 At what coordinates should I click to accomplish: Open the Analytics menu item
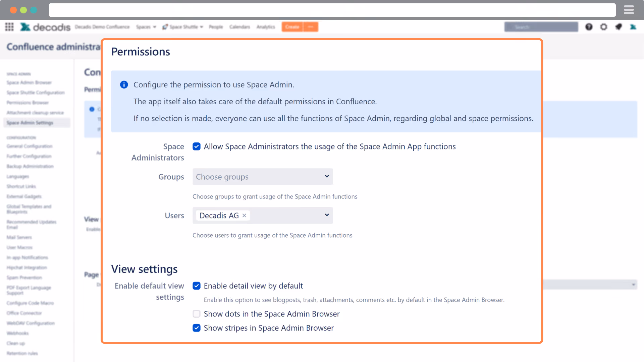[266, 27]
